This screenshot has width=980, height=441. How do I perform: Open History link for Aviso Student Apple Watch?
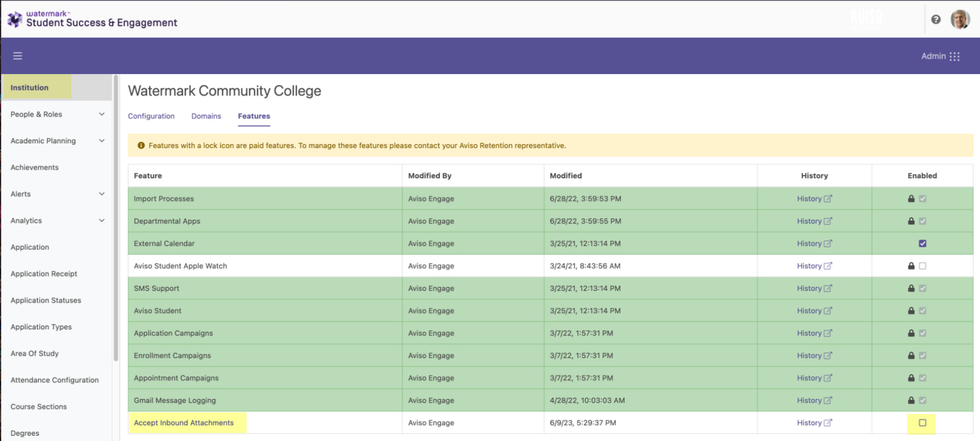(814, 266)
